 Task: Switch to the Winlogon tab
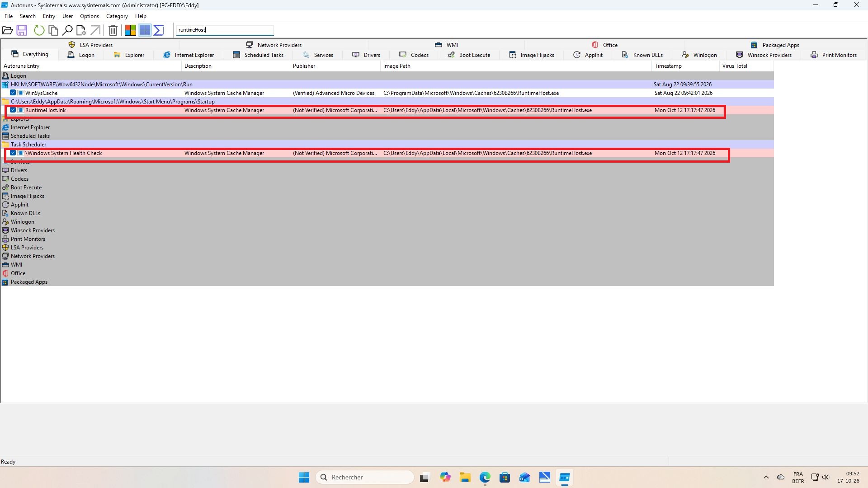[x=699, y=55]
